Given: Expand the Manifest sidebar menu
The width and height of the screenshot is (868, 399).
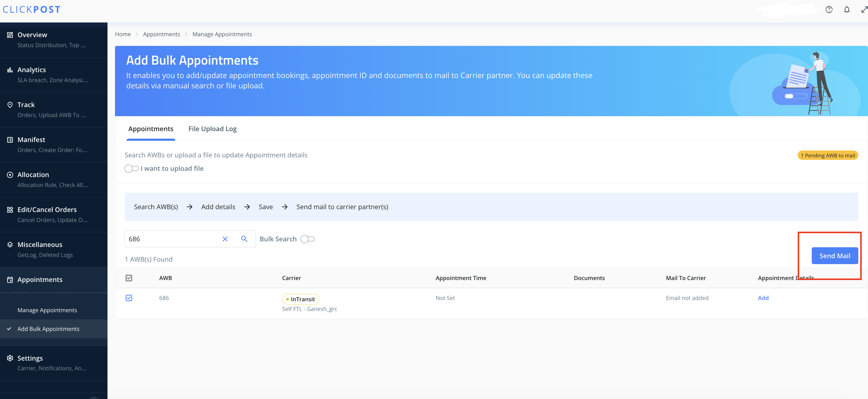Looking at the screenshot, I should pos(31,140).
